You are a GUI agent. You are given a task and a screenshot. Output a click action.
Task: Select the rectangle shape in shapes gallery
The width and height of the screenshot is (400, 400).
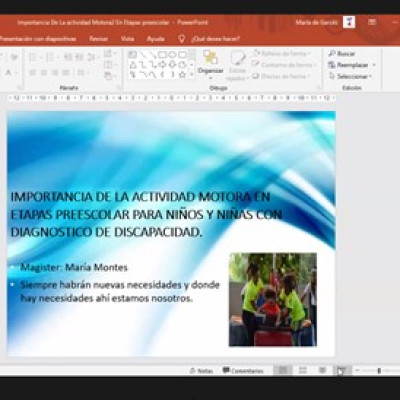pyautogui.click(x=162, y=54)
